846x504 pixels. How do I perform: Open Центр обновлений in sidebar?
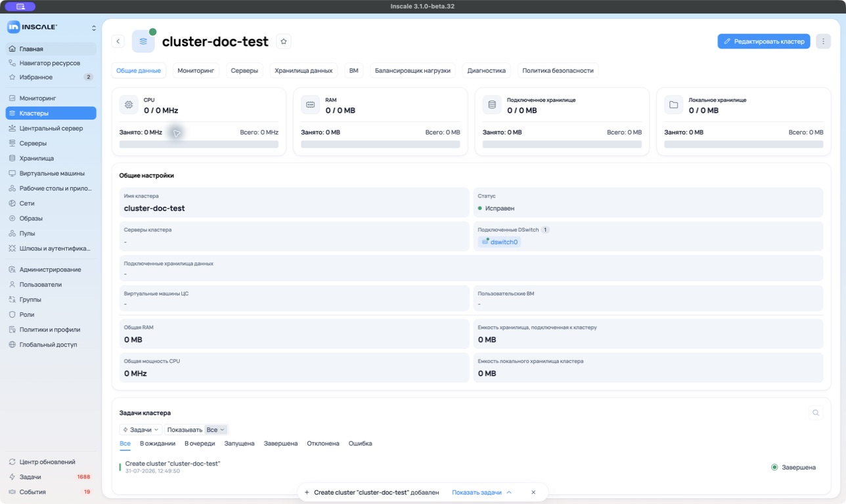coord(51,462)
